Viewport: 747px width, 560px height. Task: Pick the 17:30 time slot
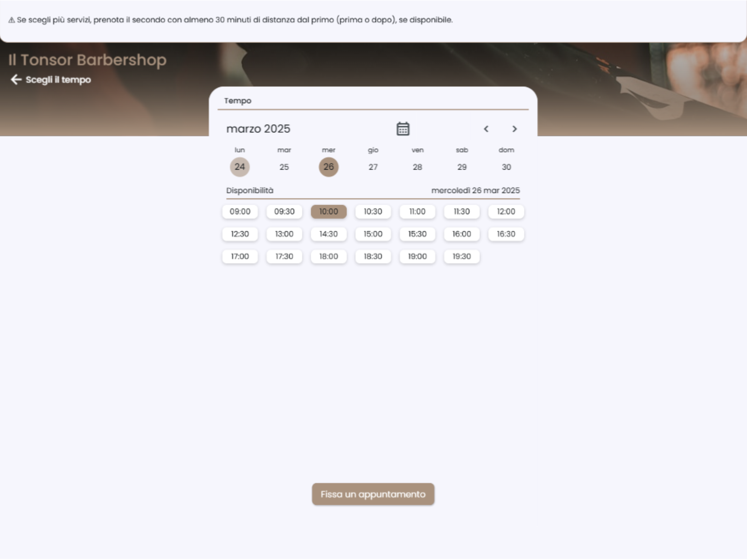284,256
